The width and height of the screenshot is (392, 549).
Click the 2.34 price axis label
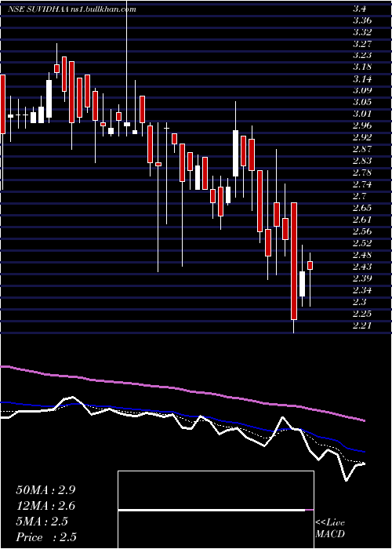pos(362,290)
